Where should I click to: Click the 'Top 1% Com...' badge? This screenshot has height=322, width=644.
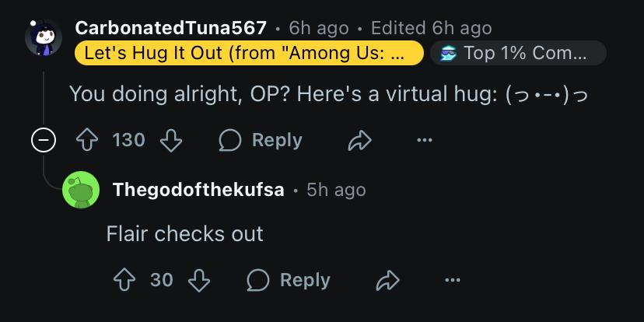[x=518, y=53]
